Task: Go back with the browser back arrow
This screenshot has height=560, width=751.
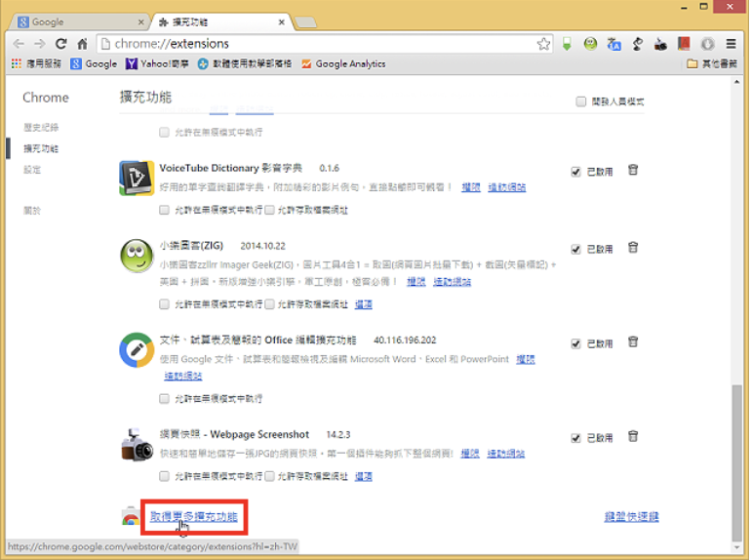Action: click(x=19, y=44)
